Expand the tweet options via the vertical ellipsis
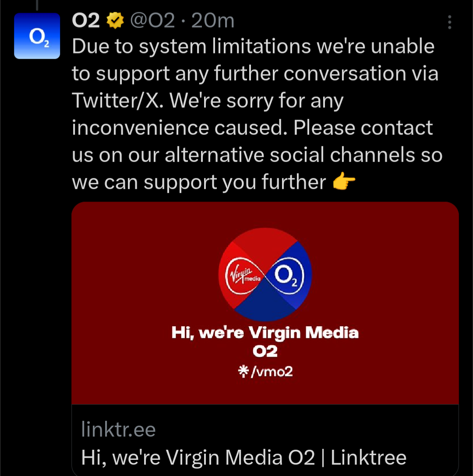Image resolution: width=473 pixels, height=476 pixels. coord(449,23)
